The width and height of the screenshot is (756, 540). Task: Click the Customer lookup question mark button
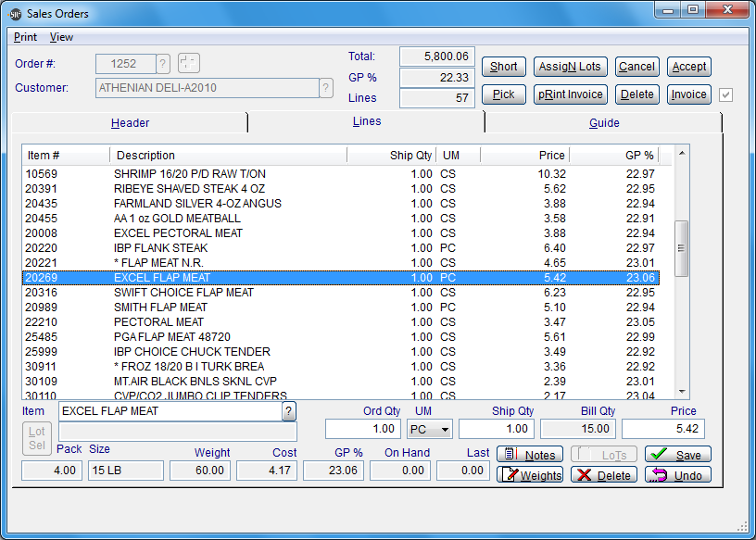pos(326,88)
